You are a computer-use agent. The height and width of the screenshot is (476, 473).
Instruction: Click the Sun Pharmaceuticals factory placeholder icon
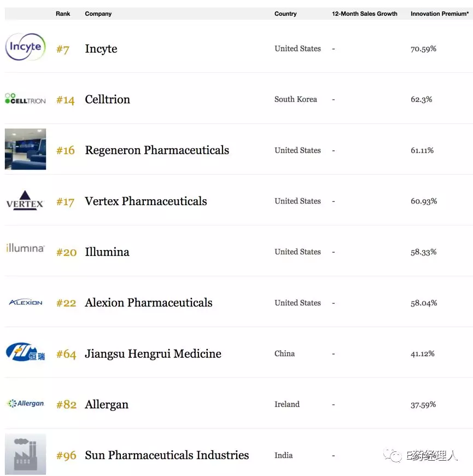tap(25, 454)
